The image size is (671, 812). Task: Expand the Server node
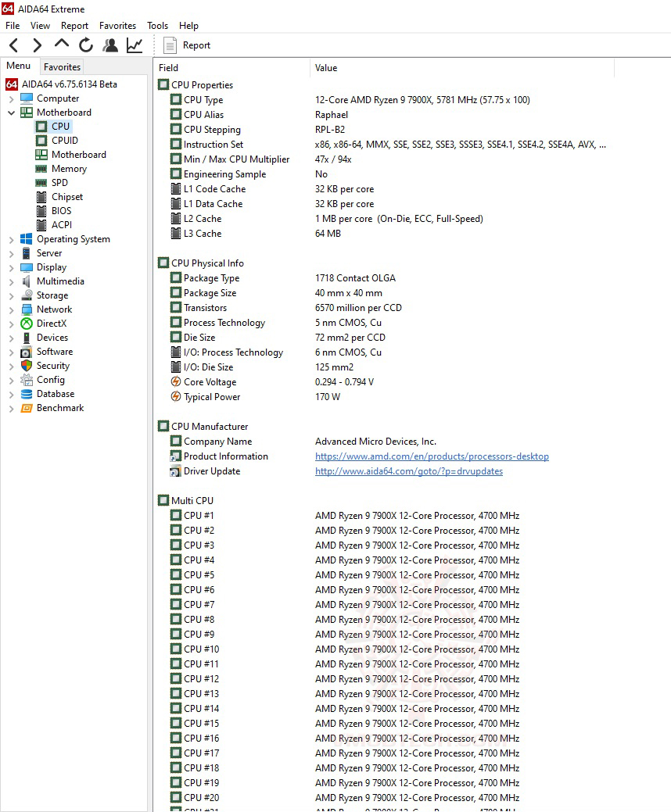tap(12, 254)
